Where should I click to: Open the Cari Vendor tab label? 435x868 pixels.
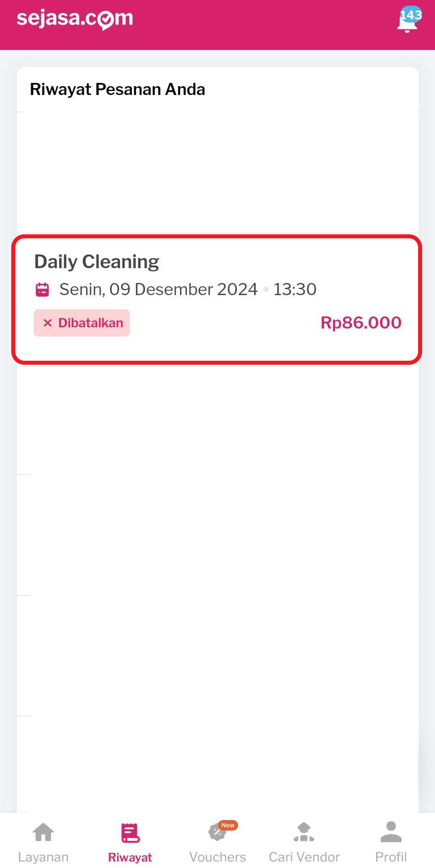tap(304, 857)
